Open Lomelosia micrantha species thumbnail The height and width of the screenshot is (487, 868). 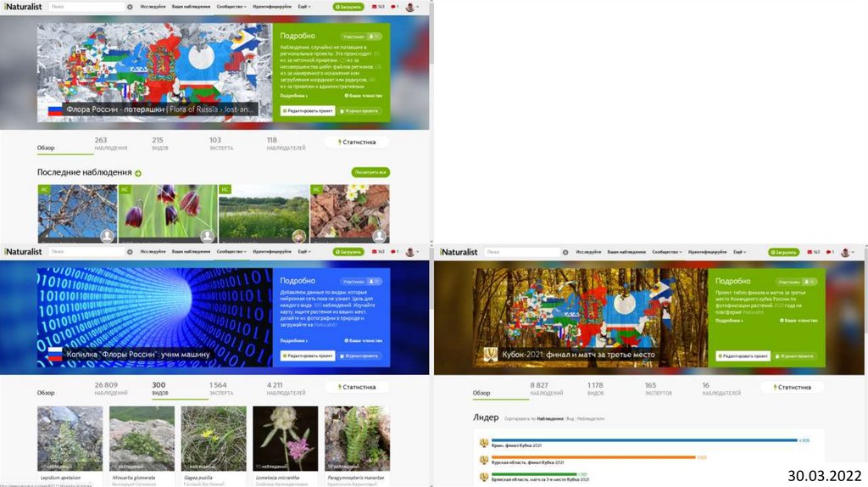click(x=285, y=439)
